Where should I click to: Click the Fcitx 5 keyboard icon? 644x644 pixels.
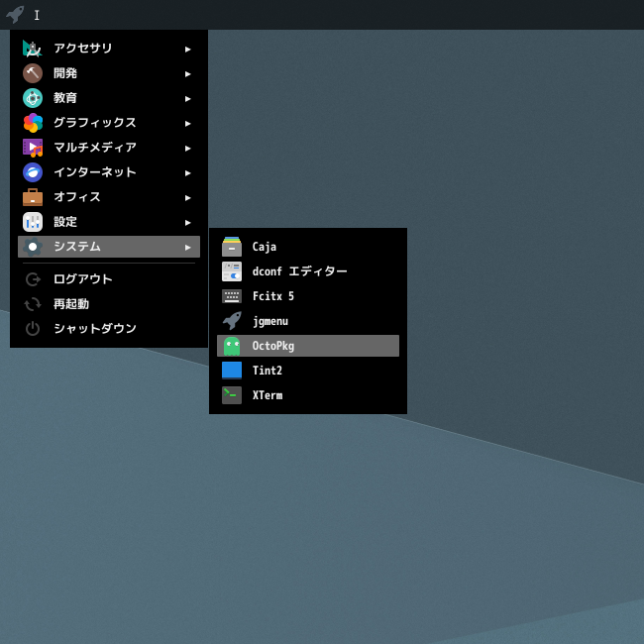[232, 296]
